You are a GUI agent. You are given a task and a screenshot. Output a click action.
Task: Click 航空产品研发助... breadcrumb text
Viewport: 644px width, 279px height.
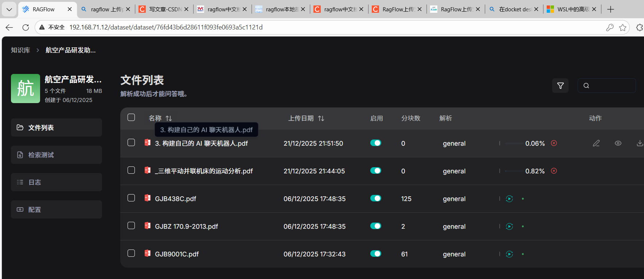point(71,50)
